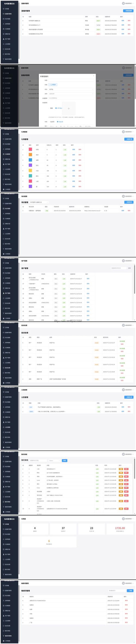Click 敏感词管理 sidebar icon on 聊天审核 page
Viewport: 136px width, 644px height.
(4, 507)
